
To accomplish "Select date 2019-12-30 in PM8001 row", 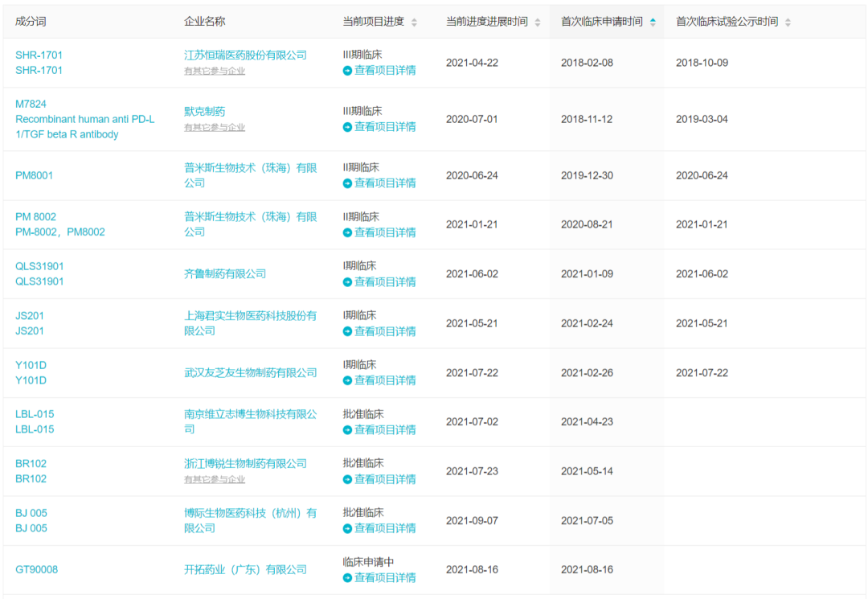I will tap(587, 175).
